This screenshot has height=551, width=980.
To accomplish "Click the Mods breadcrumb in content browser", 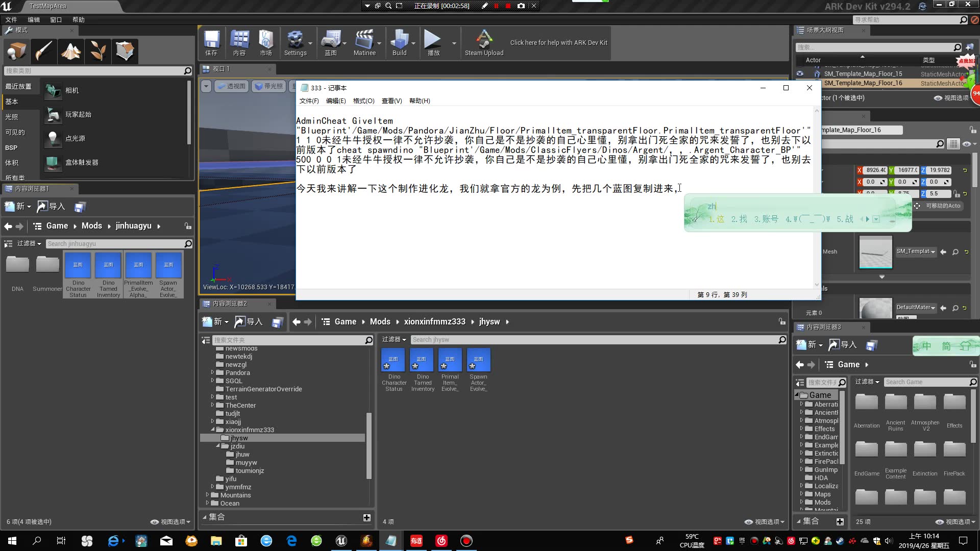I will click(91, 226).
